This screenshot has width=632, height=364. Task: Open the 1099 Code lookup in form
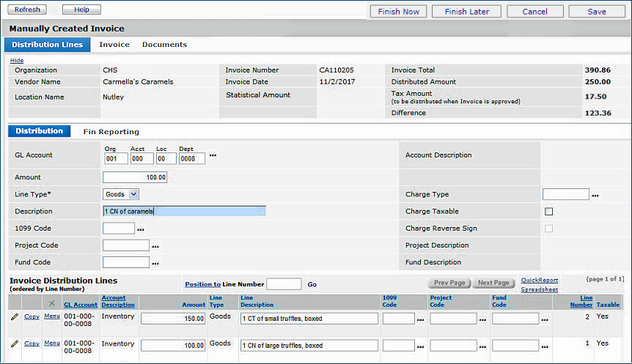(x=140, y=229)
